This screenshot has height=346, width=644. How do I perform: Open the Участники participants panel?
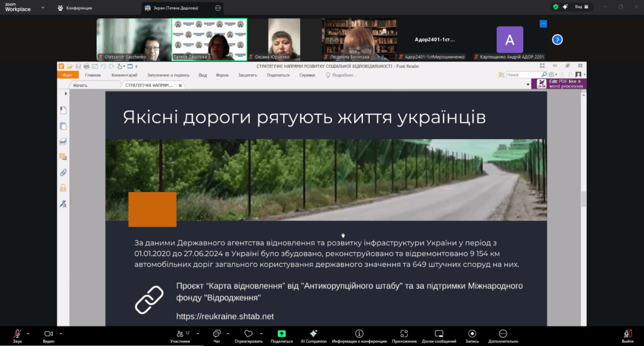pyautogui.click(x=180, y=334)
